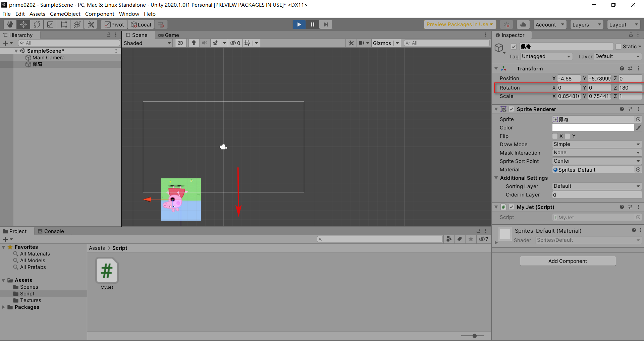Viewport: 644px width, 341px height.
Task: Toggle scene lighting bulb icon
Action: [x=194, y=43]
